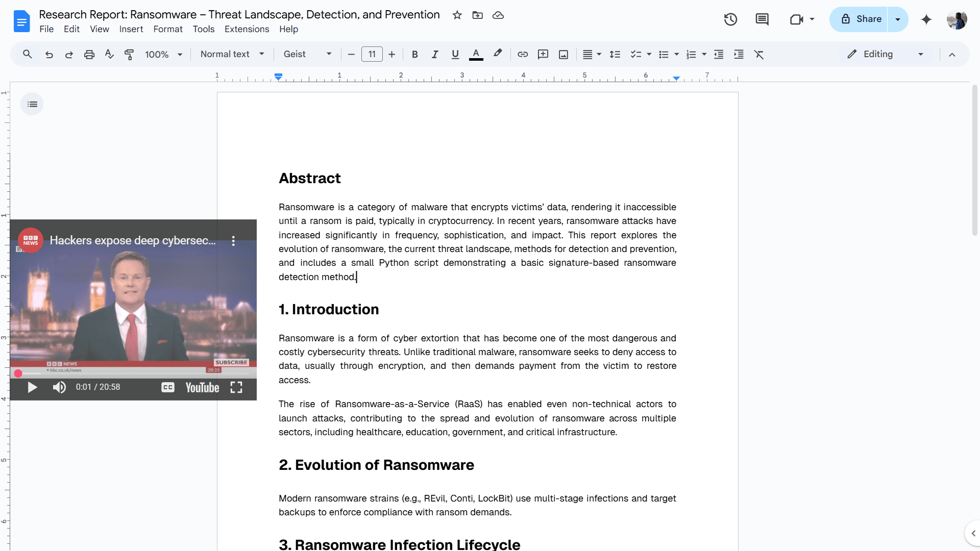Star this document
980x551 pixels.
pos(457,15)
